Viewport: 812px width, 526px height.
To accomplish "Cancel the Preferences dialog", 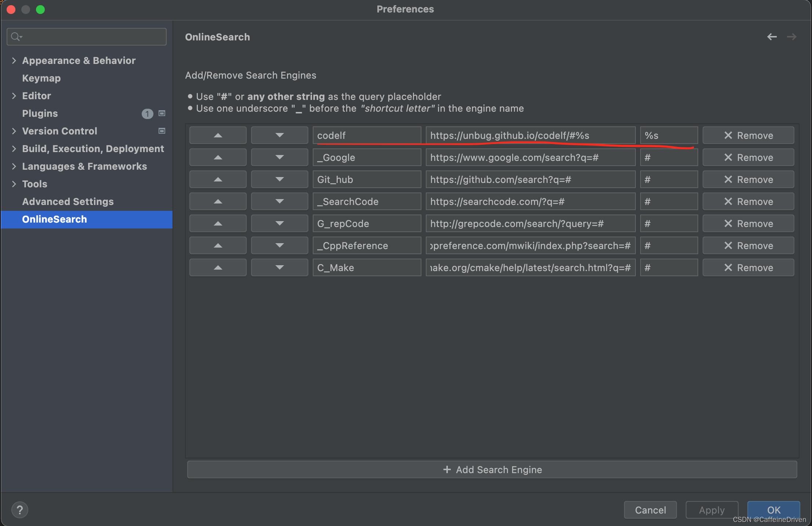I will (650, 510).
